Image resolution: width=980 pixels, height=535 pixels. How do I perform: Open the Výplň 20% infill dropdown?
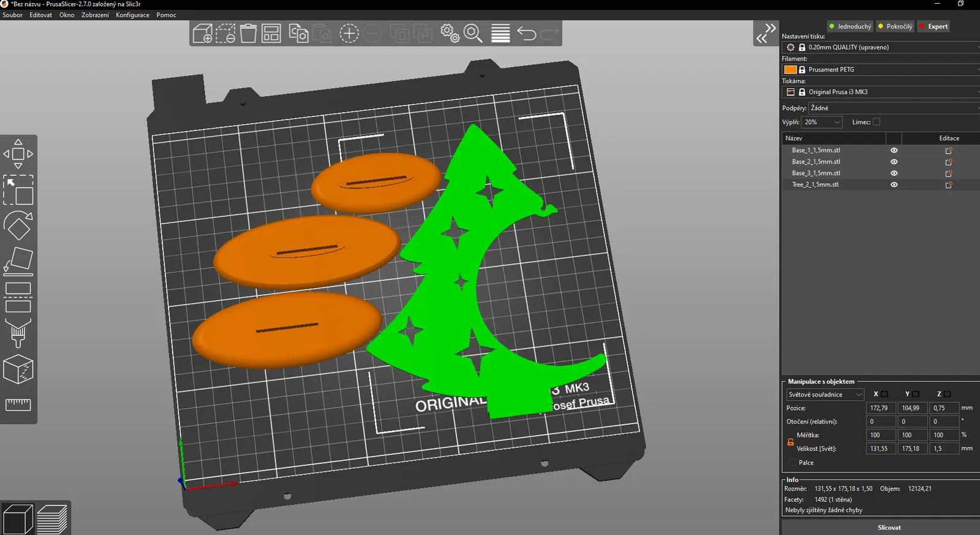coord(823,122)
